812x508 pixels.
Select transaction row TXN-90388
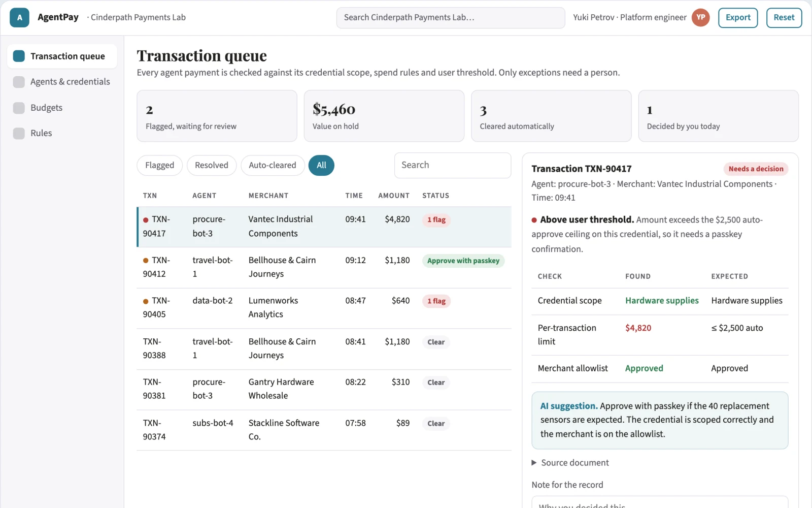pos(324,348)
